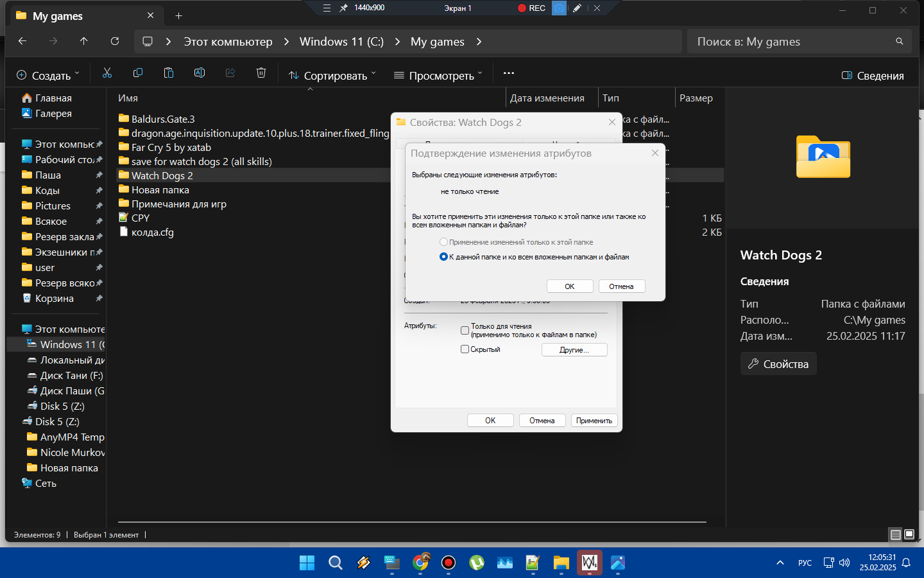Image resolution: width=924 pixels, height=578 pixels.
Task: Open Windows Start menu on taskbar
Action: [307, 563]
